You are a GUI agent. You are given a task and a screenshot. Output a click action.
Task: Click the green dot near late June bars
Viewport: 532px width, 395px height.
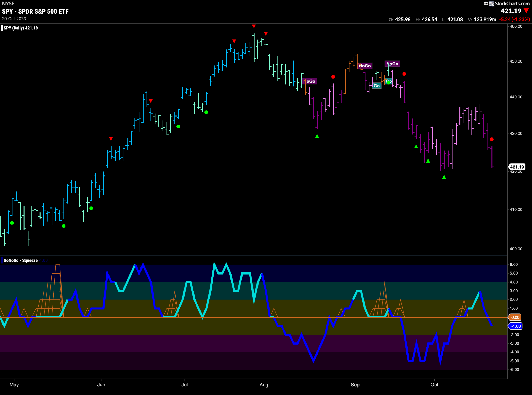(178, 126)
